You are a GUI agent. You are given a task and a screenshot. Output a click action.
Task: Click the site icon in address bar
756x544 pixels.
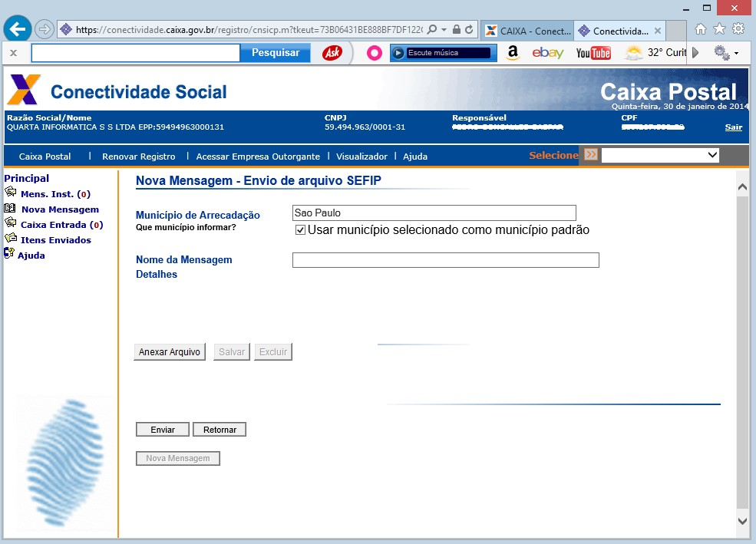click(66, 30)
